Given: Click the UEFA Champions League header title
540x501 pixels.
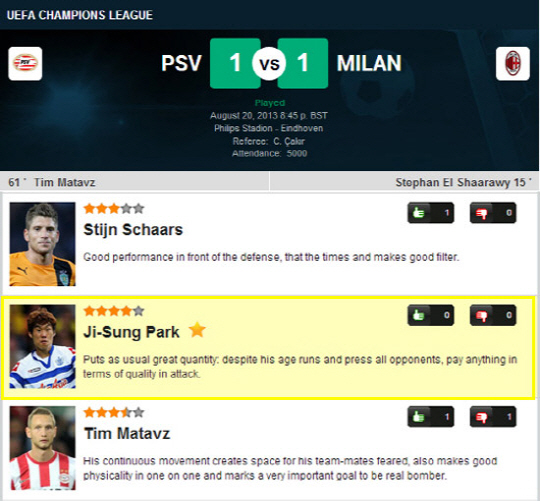Looking at the screenshot, I should [80, 15].
